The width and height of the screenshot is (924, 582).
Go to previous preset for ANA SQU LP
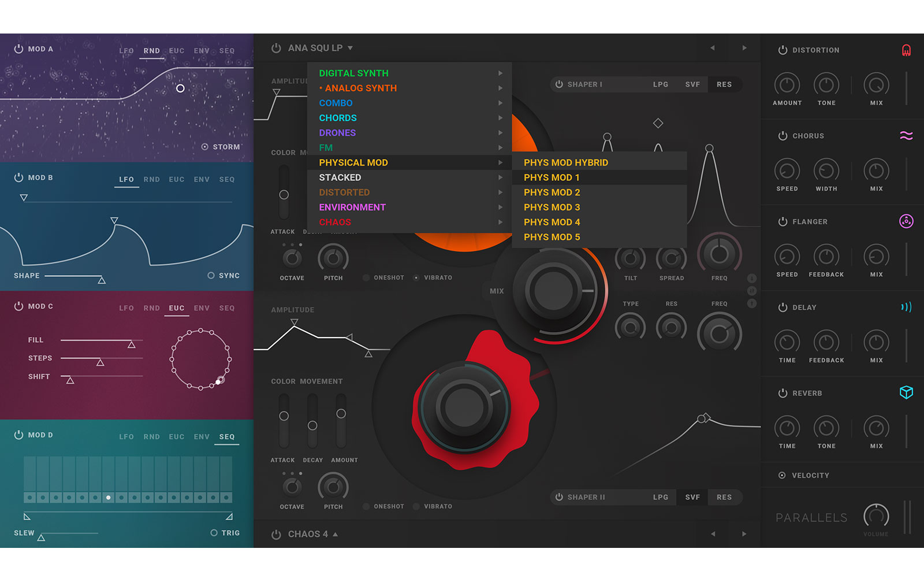point(713,48)
